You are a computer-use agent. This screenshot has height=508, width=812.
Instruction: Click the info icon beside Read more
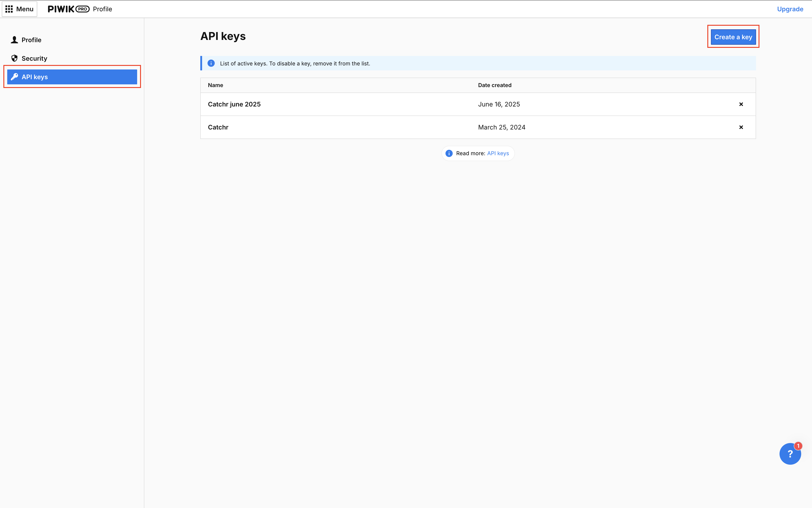(x=449, y=153)
